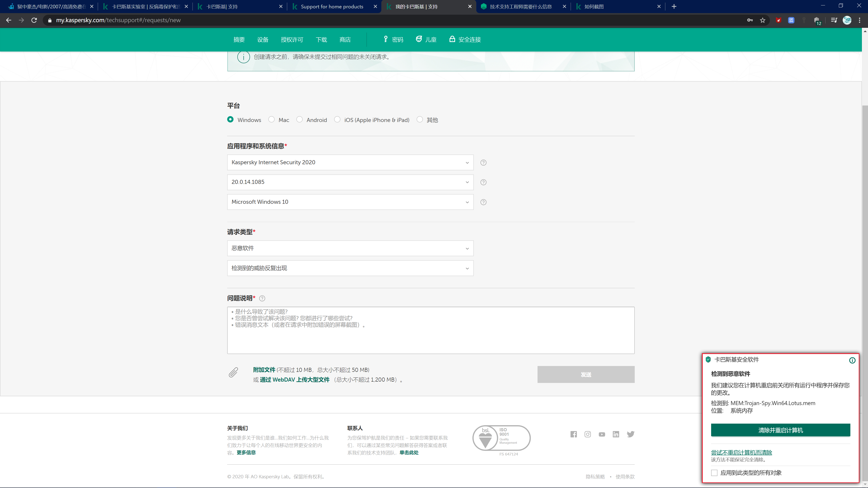This screenshot has height=488, width=868.
Task: Bookmark page with the star icon
Action: pyautogui.click(x=762, y=20)
